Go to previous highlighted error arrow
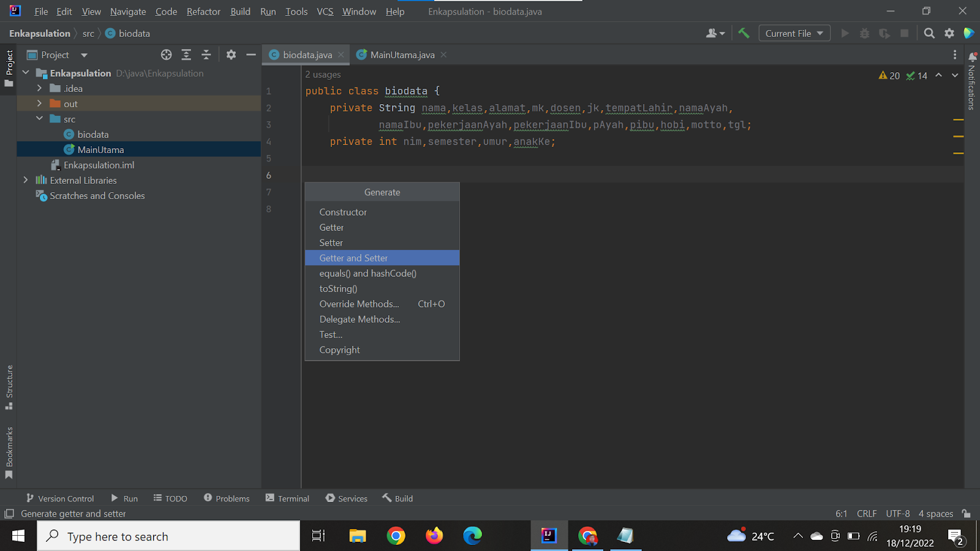This screenshot has height=551, width=980. click(x=938, y=75)
